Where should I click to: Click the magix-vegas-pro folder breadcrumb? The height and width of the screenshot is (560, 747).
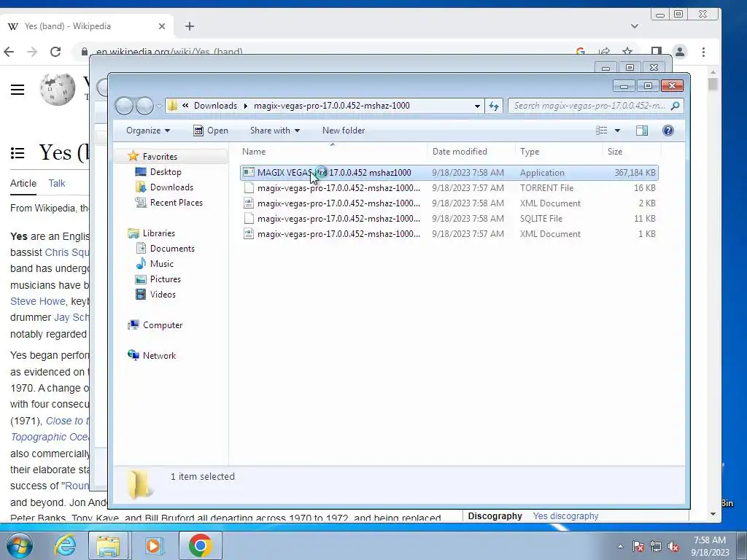[332, 106]
